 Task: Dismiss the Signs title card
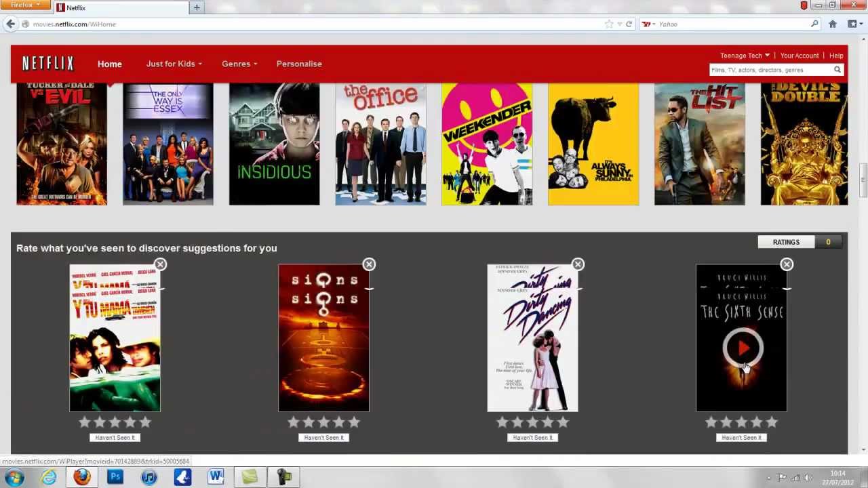[369, 264]
